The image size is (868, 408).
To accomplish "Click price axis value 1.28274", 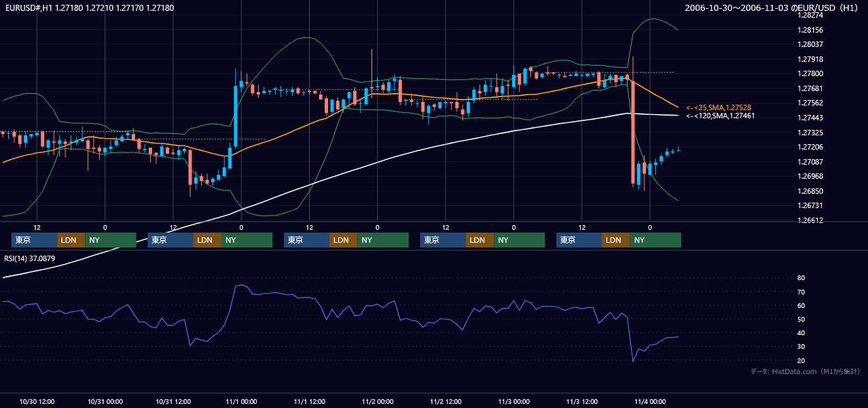I will [811, 16].
